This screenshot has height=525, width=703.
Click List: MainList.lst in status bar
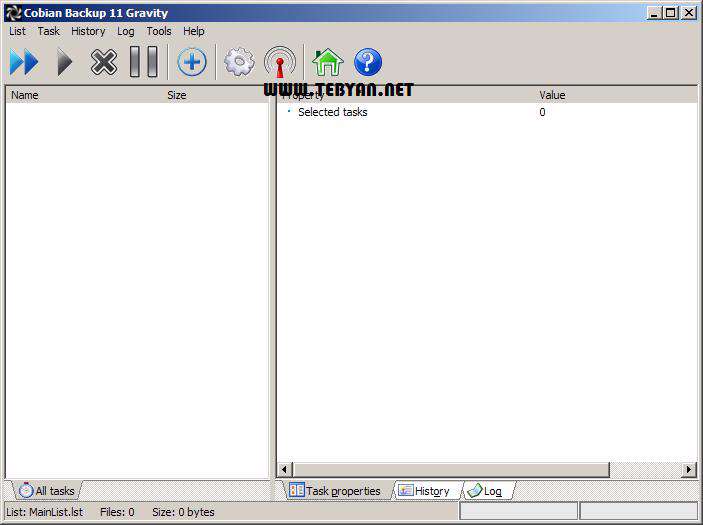[44, 512]
